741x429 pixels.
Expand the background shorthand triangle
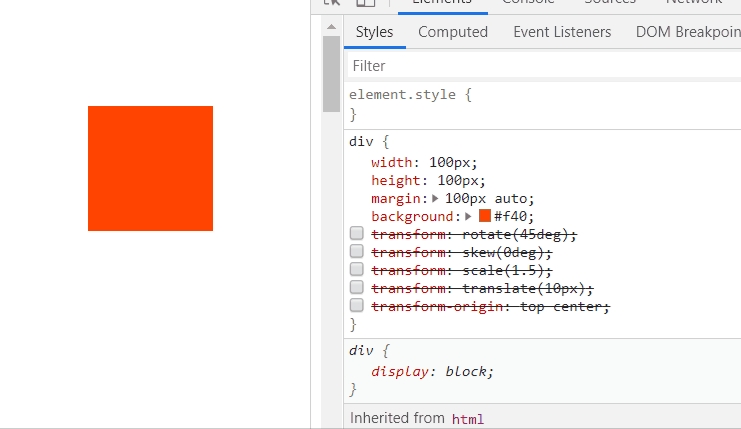(x=468, y=216)
